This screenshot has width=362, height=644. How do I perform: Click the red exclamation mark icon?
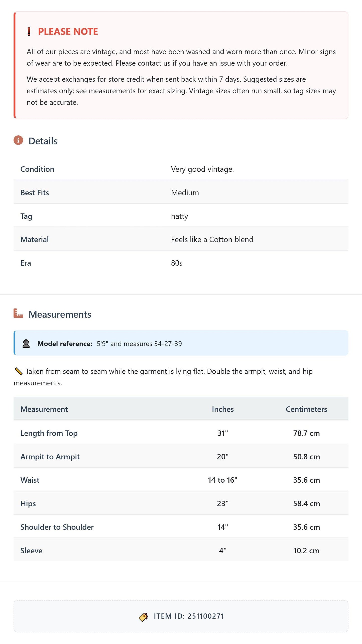pos(29,32)
